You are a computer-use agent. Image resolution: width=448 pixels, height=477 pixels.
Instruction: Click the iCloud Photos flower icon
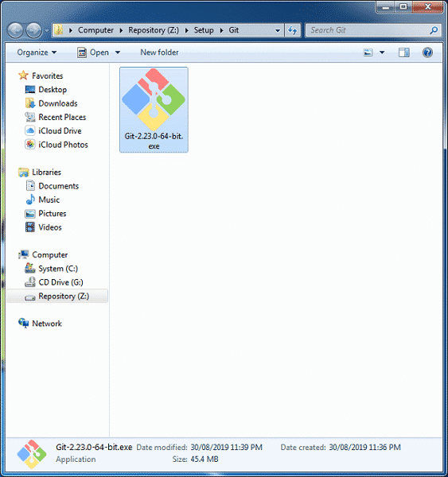click(x=30, y=145)
